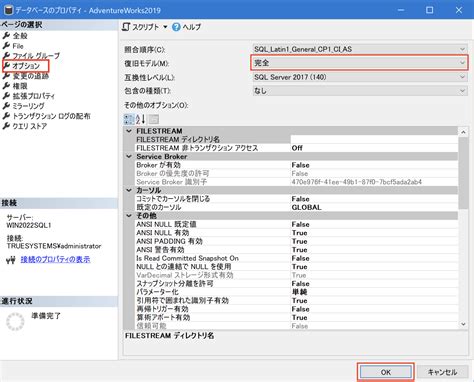Click GLOBAL value of 既定のカーソル

tap(306, 207)
